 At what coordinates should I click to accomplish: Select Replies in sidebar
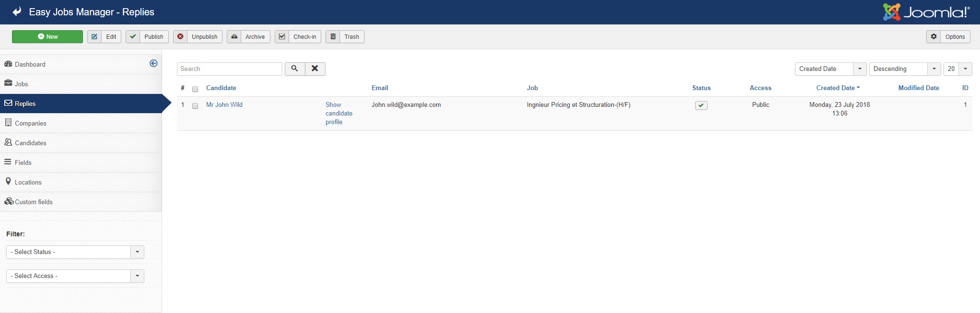tap(81, 104)
